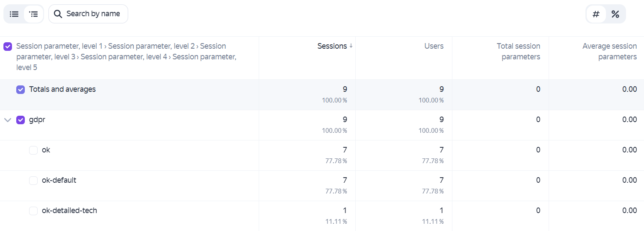Click the Sessions sort arrow
This screenshot has width=644, height=231.
coord(351,46)
